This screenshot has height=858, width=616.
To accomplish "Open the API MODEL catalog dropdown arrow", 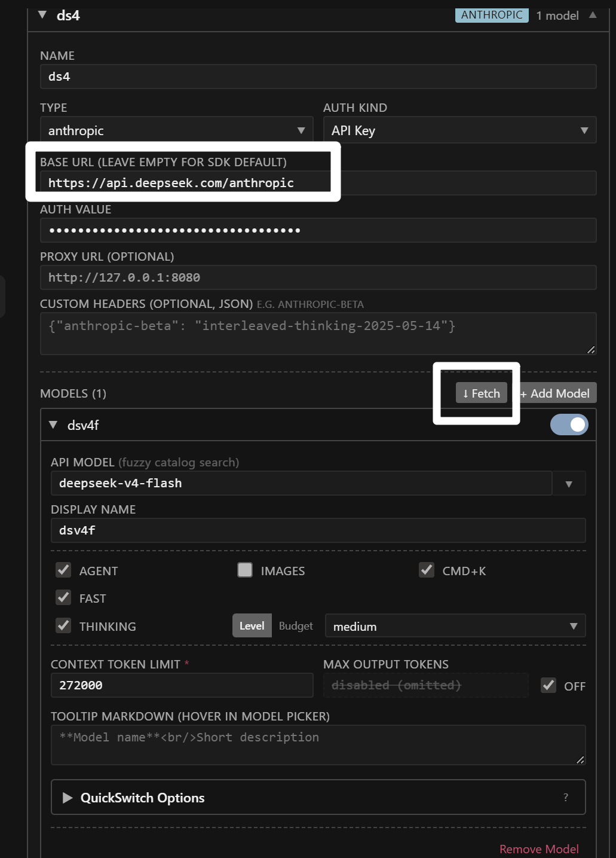I will [x=569, y=484].
